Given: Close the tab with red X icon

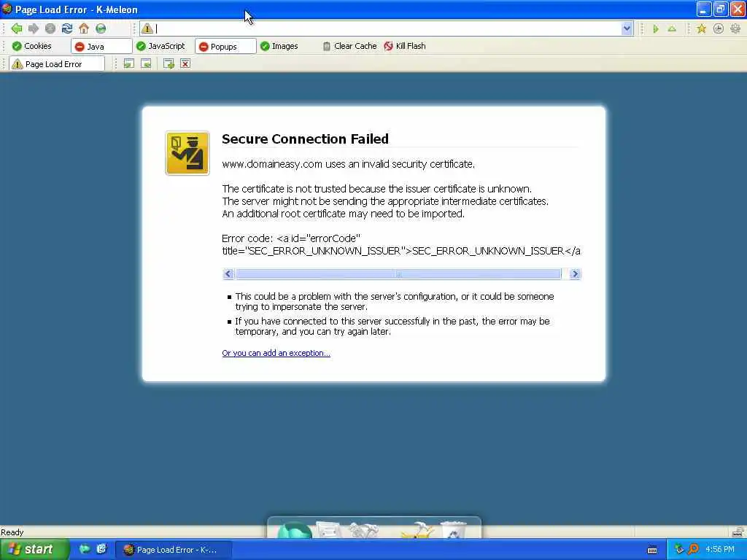Looking at the screenshot, I should click(185, 64).
